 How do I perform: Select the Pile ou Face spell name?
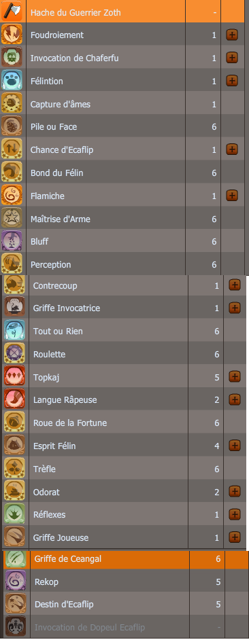click(x=54, y=127)
